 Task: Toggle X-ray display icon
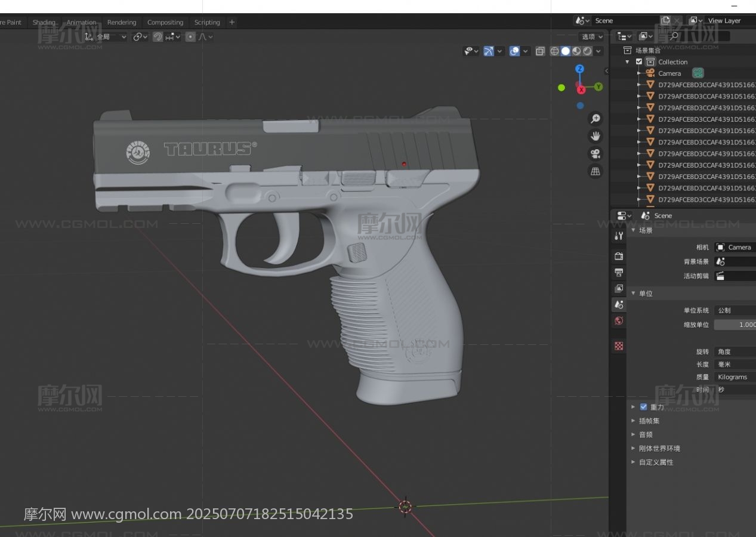point(540,51)
